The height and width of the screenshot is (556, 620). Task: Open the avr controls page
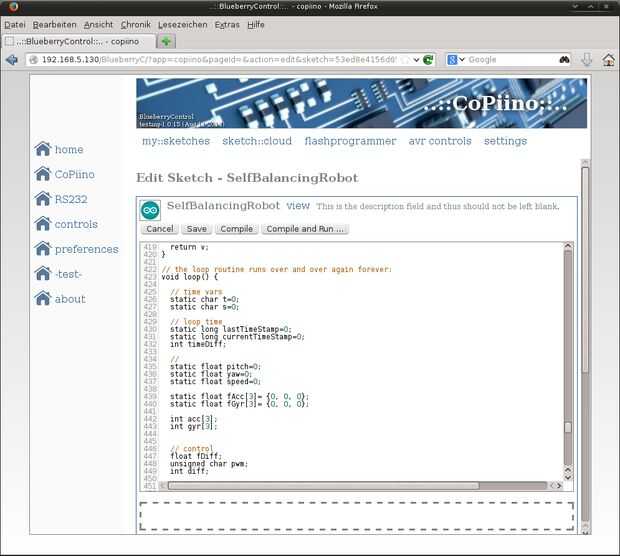click(440, 141)
